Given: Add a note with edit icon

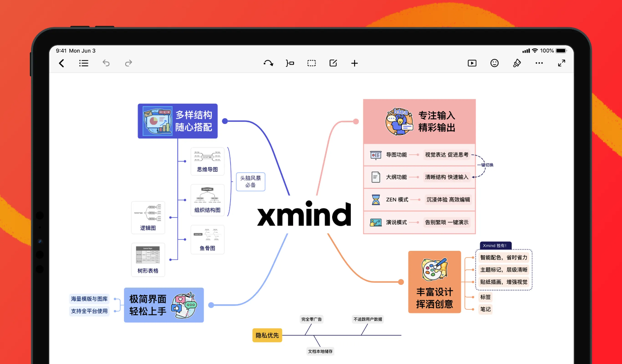Looking at the screenshot, I should point(333,63).
